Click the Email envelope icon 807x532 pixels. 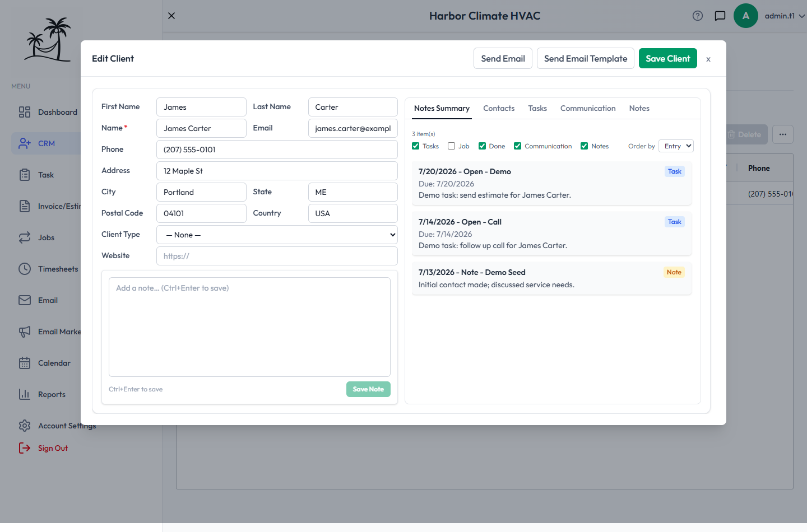[x=25, y=300]
